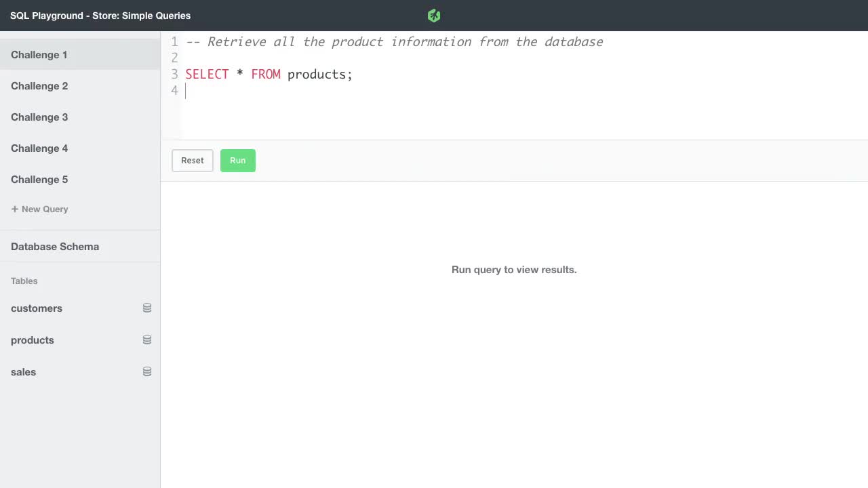Run the SQL query
This screenshot has width=868, height=488.
[237, 160]
